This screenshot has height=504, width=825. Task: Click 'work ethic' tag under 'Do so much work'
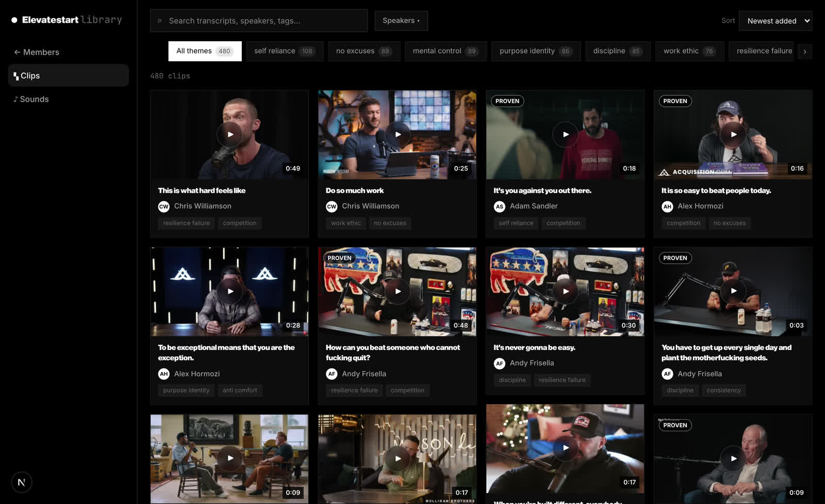[x=345, y=223]
